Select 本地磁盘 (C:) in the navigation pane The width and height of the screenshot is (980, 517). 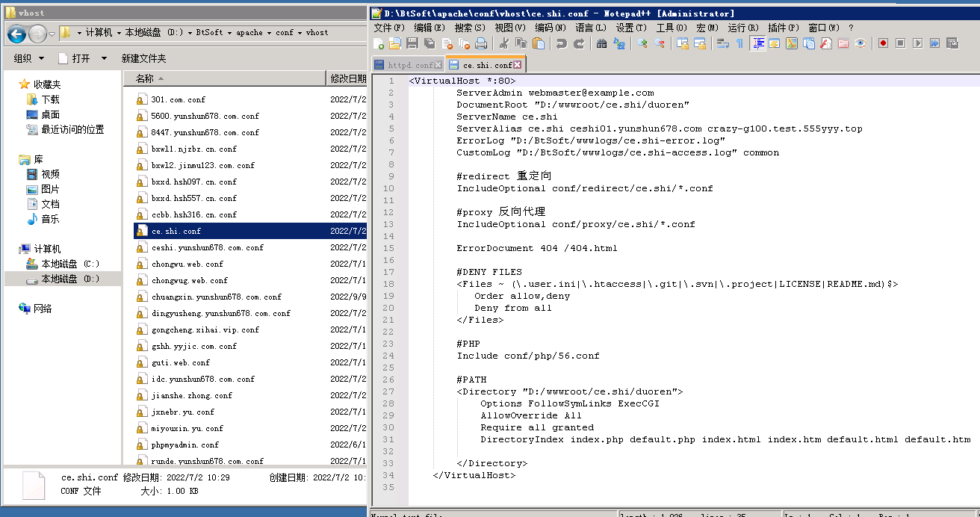(x=70, y=264)
